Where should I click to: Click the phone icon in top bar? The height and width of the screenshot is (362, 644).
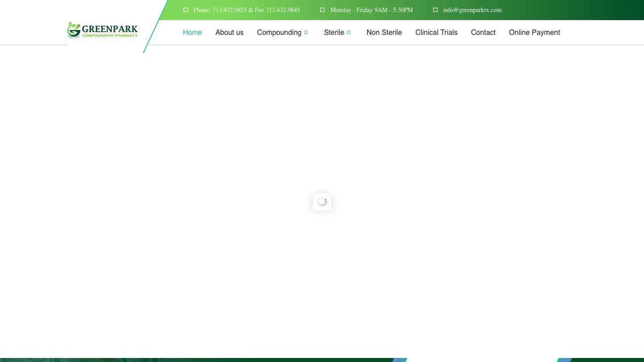186,10
